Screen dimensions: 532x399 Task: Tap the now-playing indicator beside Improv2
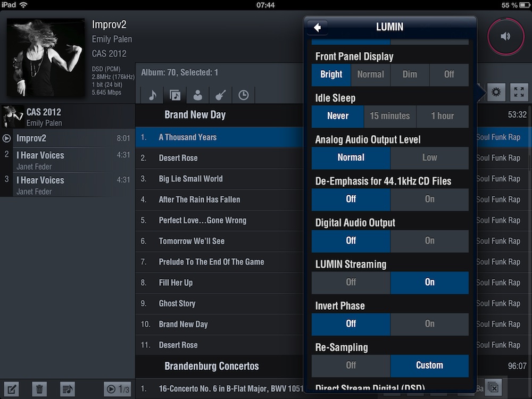6,138
